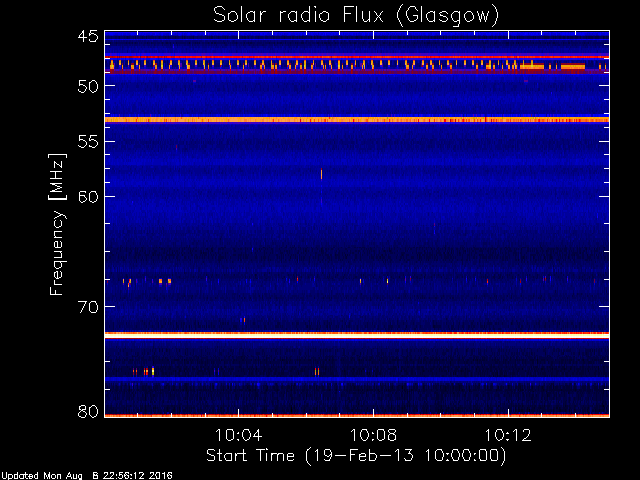Click the orange horizontal band near 53 MHz
This screenshot has height=480, width=640.
click(357, 120)
